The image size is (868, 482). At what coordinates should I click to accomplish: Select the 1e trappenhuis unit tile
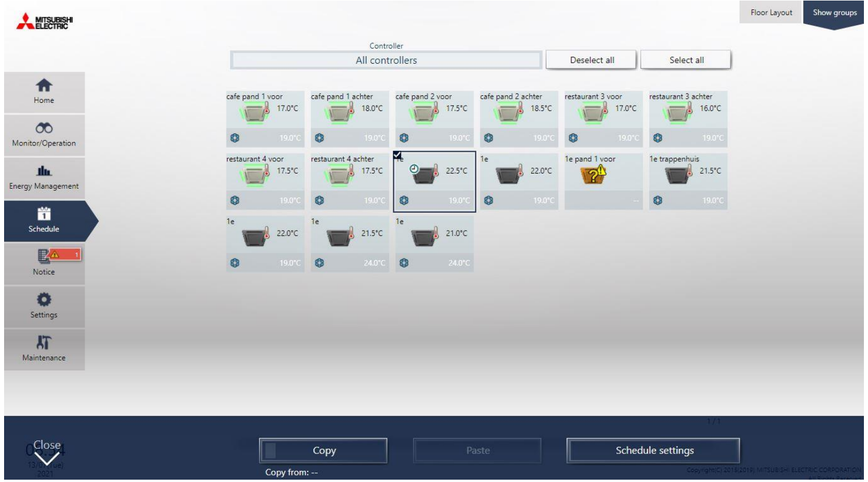(x=688, y=181)
